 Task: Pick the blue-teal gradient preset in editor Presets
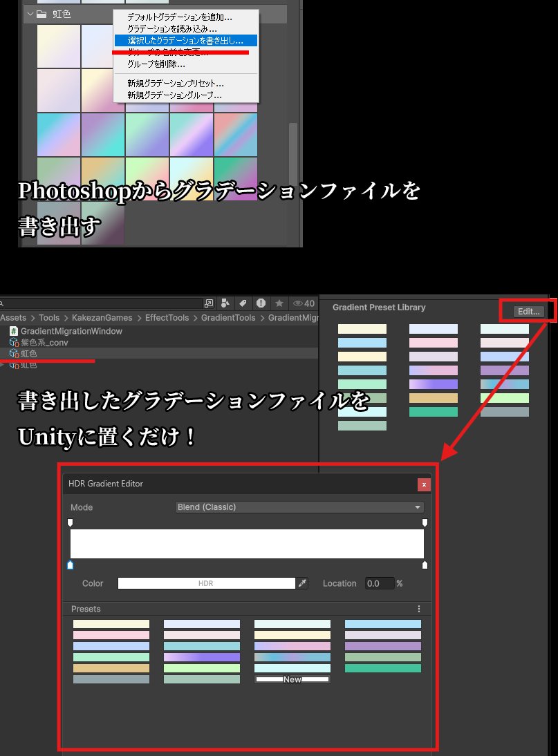(x=292, y=657)
